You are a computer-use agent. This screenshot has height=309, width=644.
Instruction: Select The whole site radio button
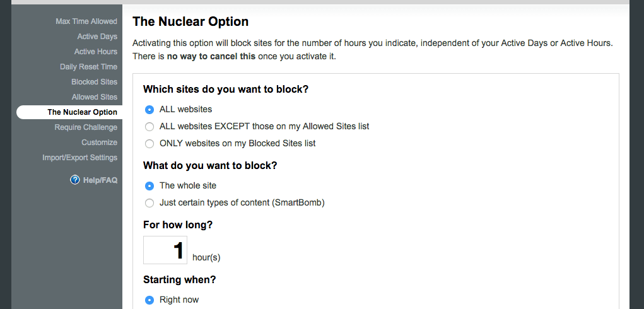tap(149, 185)
